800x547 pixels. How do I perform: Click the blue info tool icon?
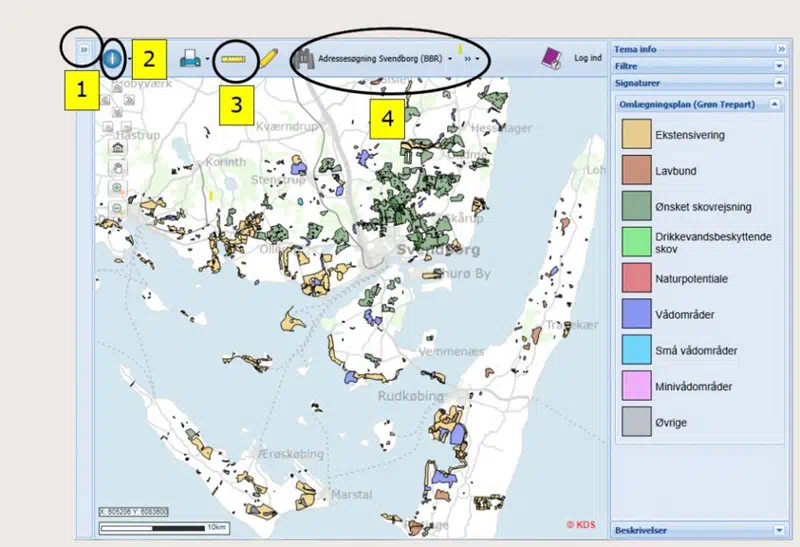coord(112,59)
